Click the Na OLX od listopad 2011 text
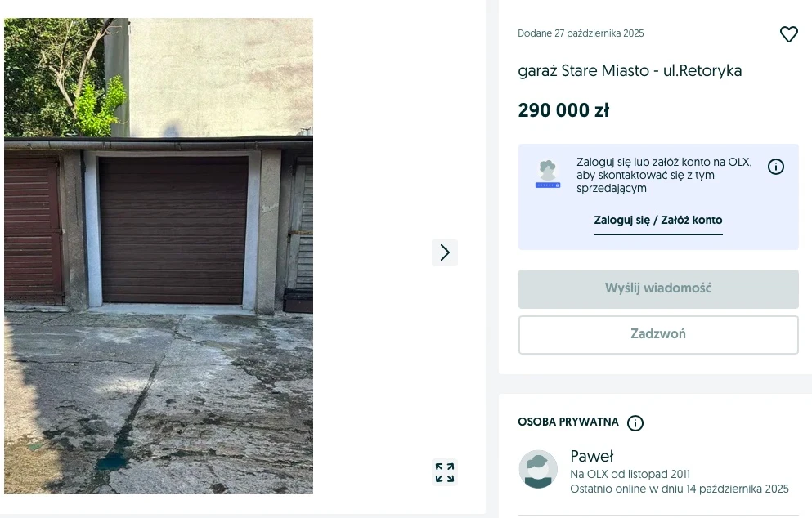 [x=630, y=474]
